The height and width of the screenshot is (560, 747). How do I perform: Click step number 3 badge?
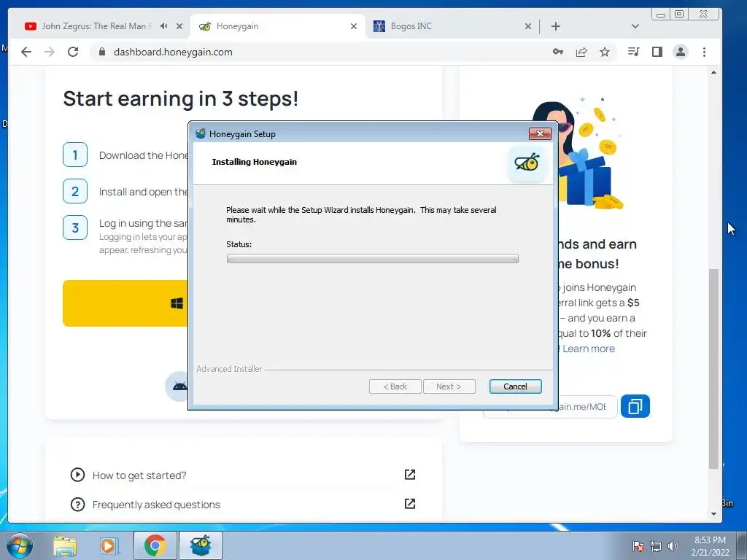[75, 227]
